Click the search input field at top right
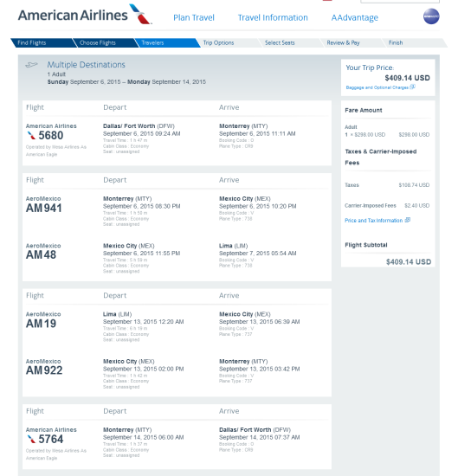Image resolution: width=471 pixels, height=476 pixels. 400,1
